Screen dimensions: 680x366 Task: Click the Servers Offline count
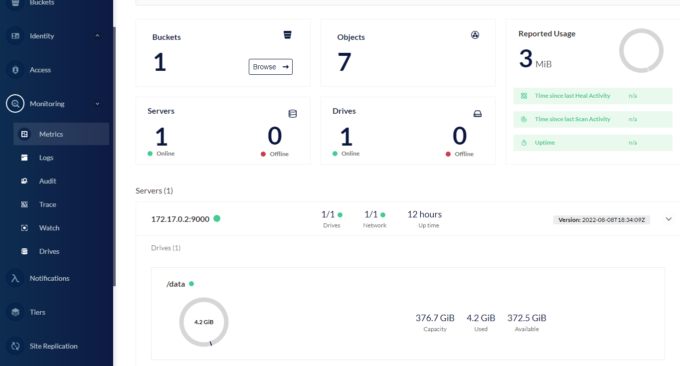coord(275,136)
